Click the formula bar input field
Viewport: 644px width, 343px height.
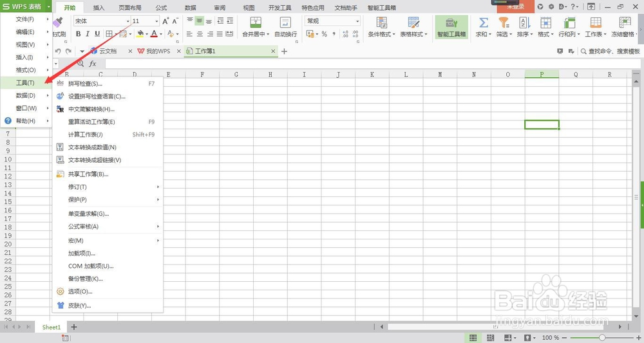pos(372,64)
